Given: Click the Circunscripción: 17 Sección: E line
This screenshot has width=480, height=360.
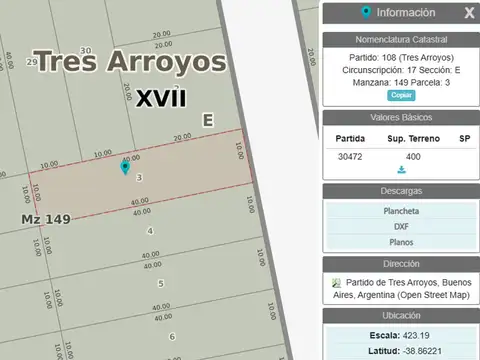Looking at the screenshot, I should (x=401, y=70).
